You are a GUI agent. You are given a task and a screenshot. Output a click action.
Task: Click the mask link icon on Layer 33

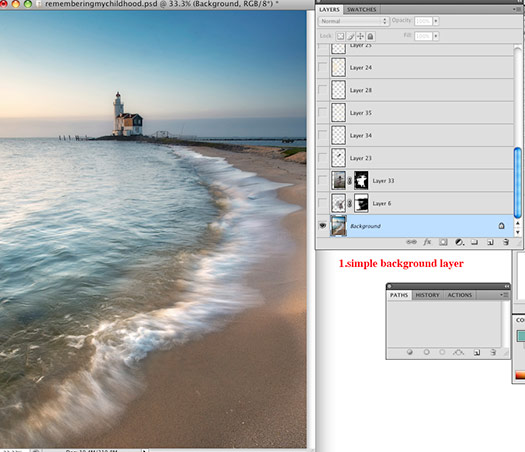point(350,181)
